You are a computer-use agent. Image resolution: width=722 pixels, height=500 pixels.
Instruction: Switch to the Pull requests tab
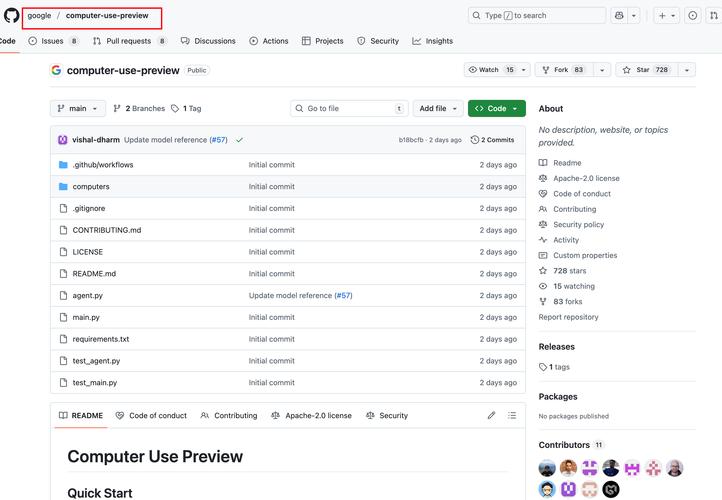tap(129, 41)
